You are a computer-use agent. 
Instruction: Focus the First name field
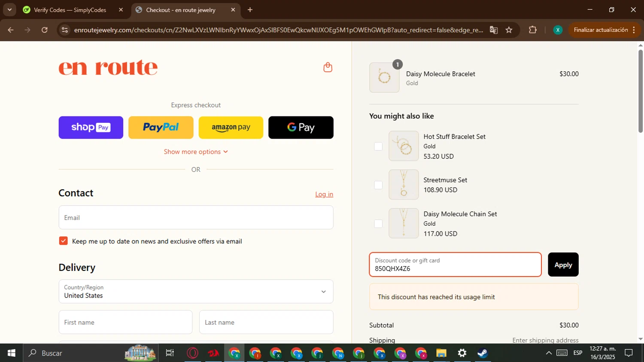pyautogui.click(x=125, y=322)
